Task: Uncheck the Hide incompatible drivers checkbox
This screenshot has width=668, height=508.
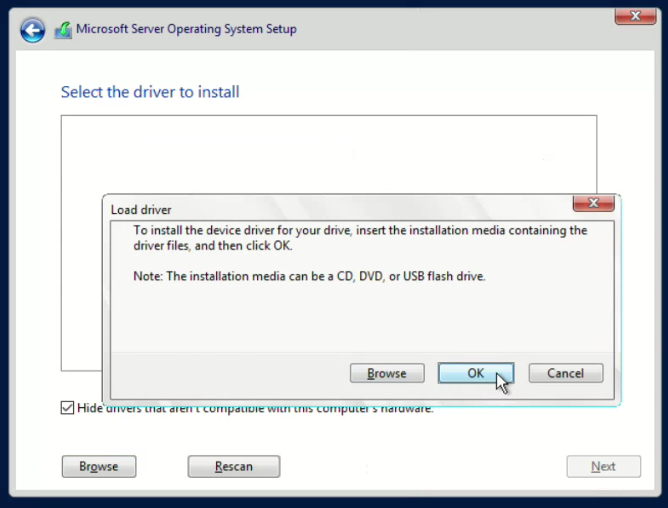Action: (67, 408)
